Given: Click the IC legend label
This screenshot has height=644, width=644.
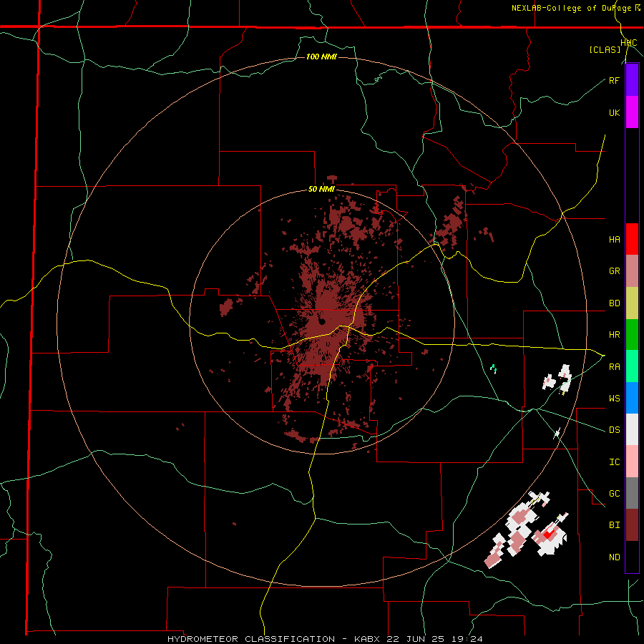Looking at the screenshot, I should click(x=614, y=462).
